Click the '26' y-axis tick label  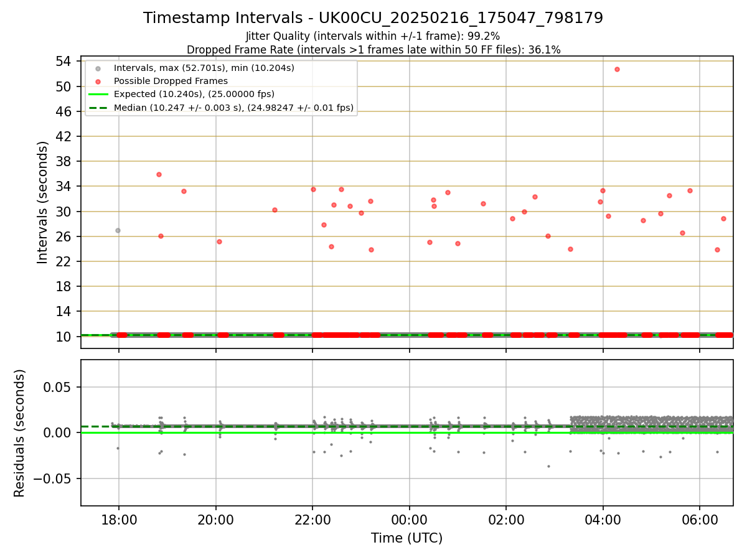coord(63,236)
